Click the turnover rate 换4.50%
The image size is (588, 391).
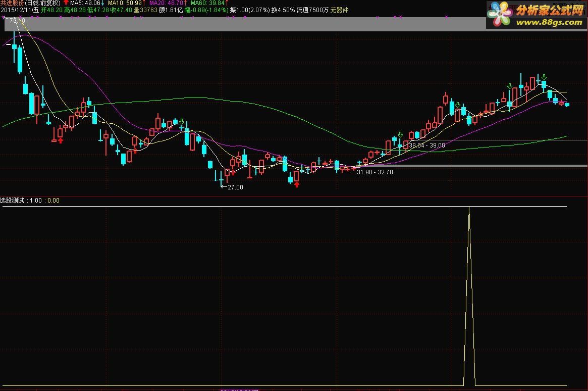(x=283, y=10)
